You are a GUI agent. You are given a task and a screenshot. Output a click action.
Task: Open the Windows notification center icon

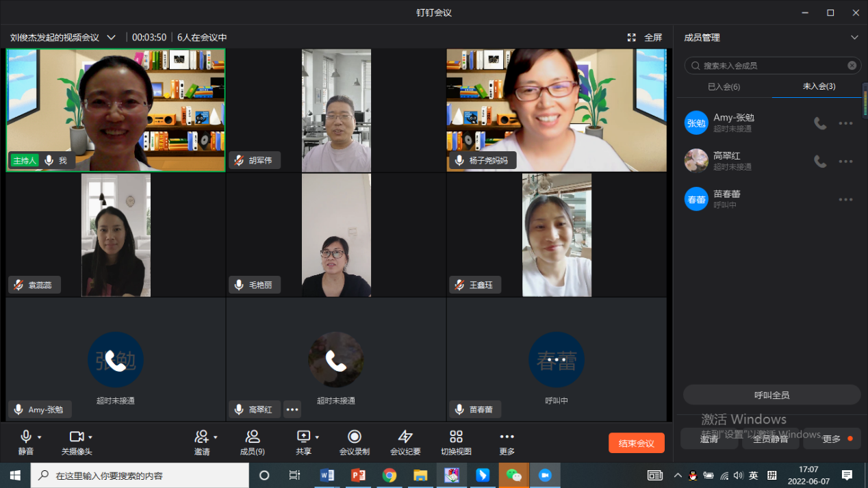tap(847, 475)
